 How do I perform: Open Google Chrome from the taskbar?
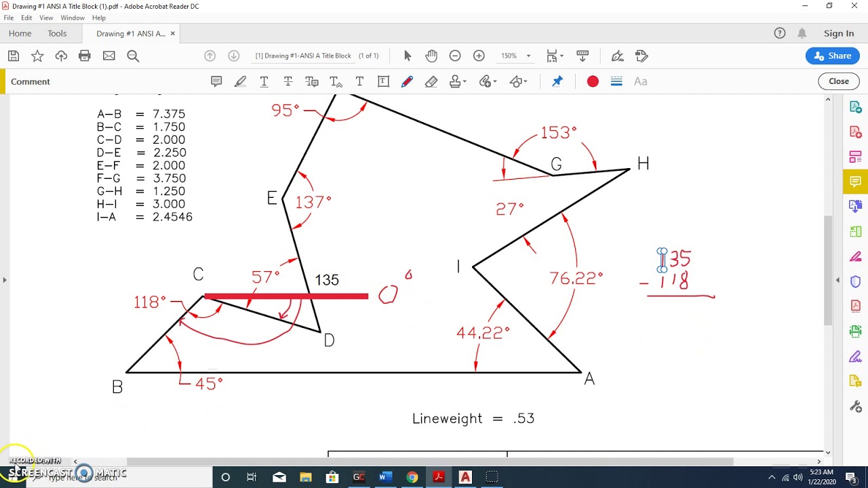412,477
